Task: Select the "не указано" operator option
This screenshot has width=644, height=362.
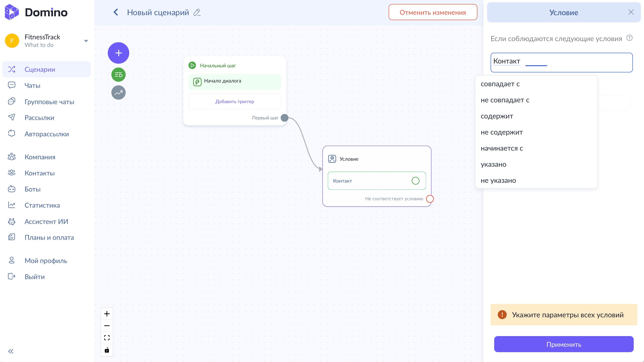Action: [x=498, y=180]
